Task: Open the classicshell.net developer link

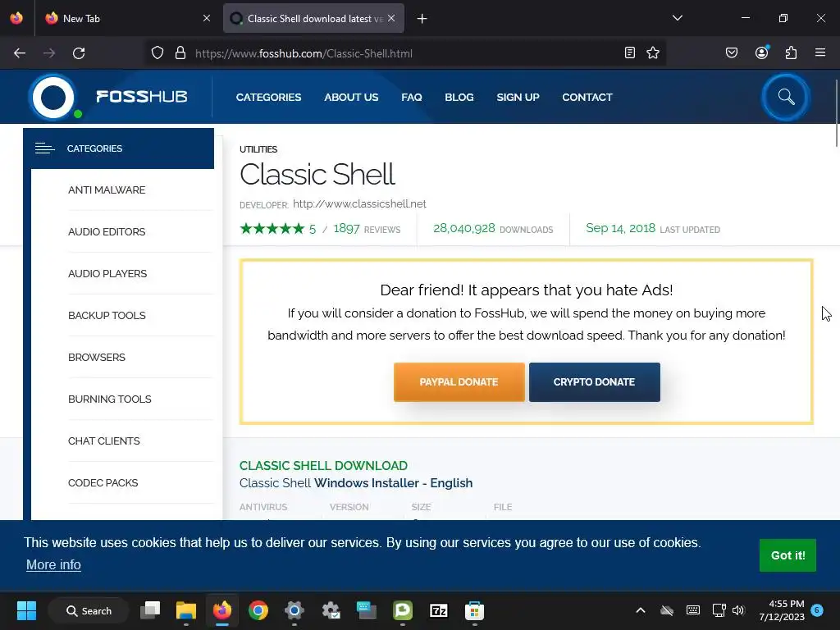Action: tap(359, 203)
